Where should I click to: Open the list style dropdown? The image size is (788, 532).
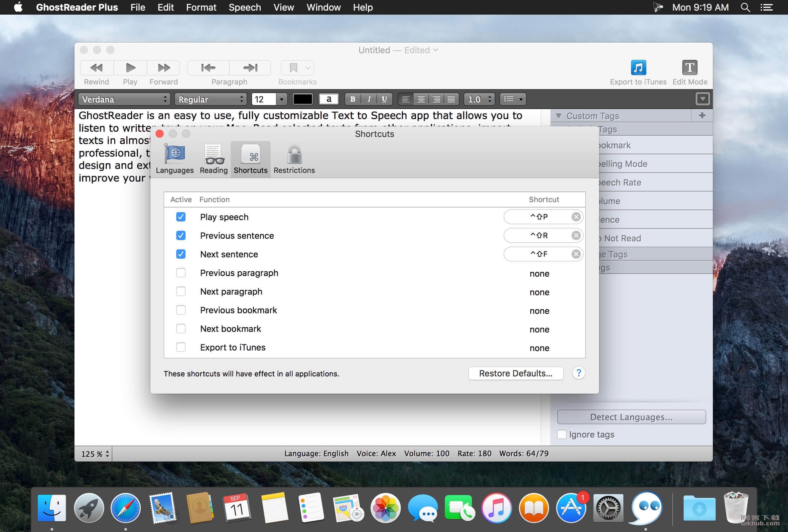pyautogui.click(x=513, y=99)
